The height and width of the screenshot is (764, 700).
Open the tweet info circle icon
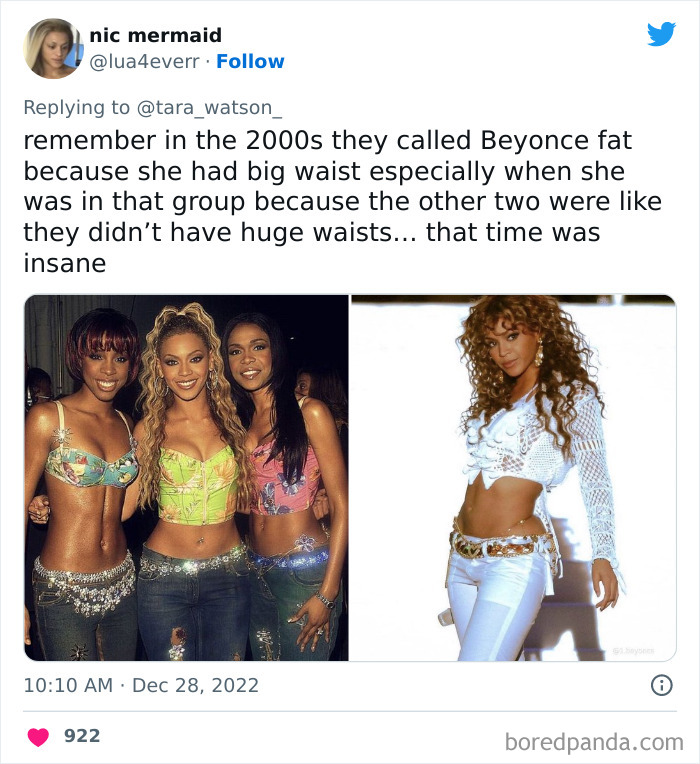point(662,685)
